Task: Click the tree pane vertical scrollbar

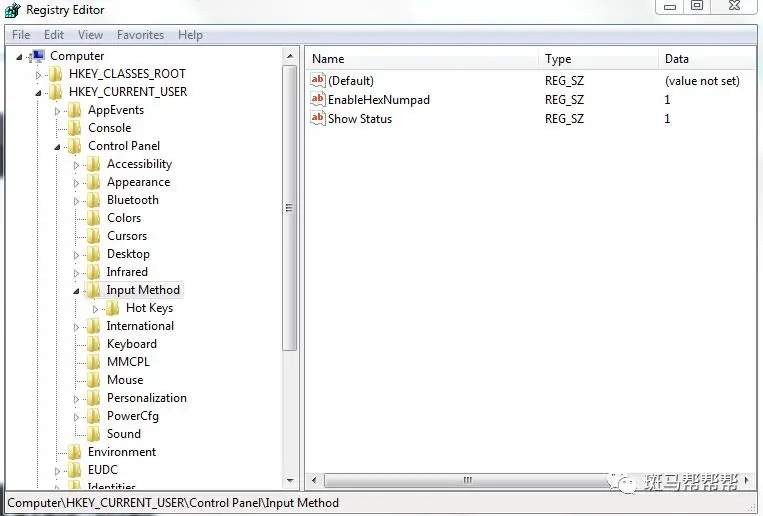Action: click(290, 208)
